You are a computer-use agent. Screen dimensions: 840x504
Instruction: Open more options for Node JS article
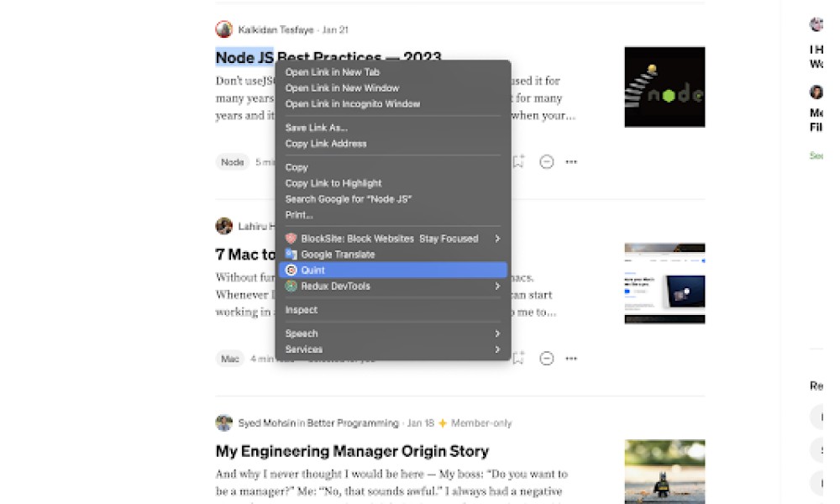coord(571,162)
